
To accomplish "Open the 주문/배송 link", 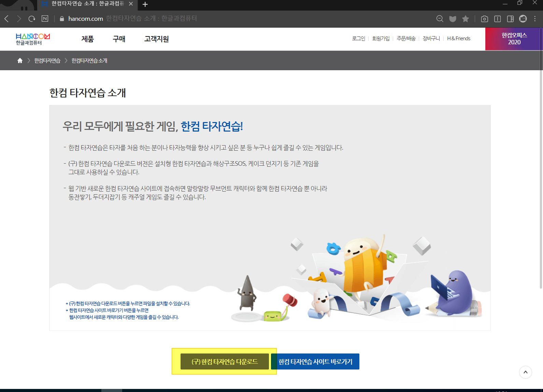I will [406, 39].
